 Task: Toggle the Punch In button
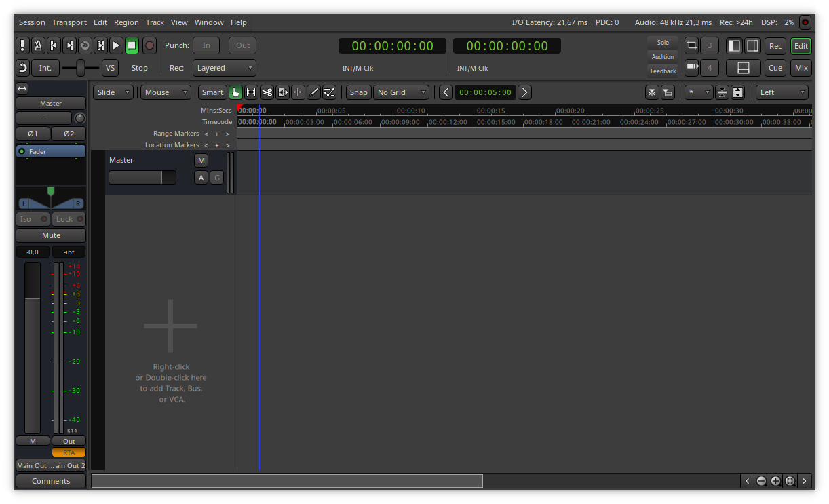point(206,45)
